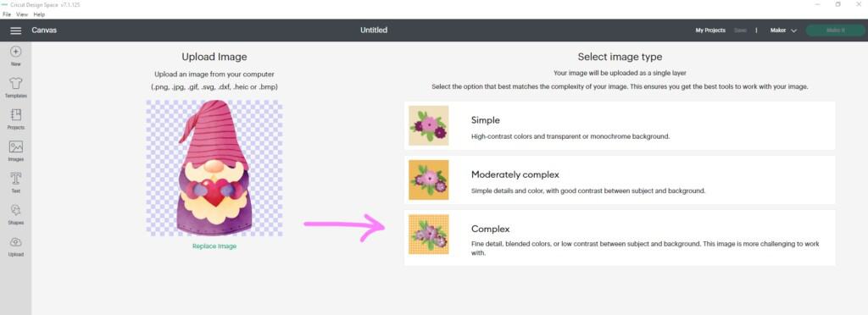Click the Upload cloud icon
Image resolution: width=868 pixels, height=315 pixels.
[15, 242]
